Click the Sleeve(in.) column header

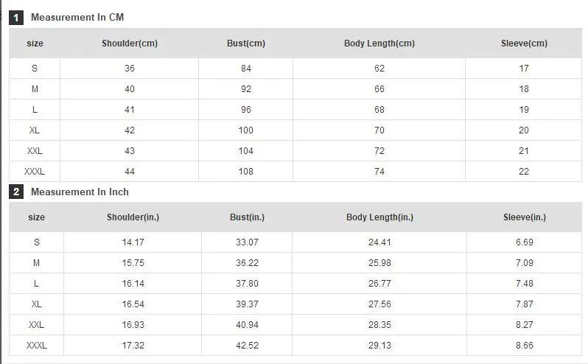[525, 217]
